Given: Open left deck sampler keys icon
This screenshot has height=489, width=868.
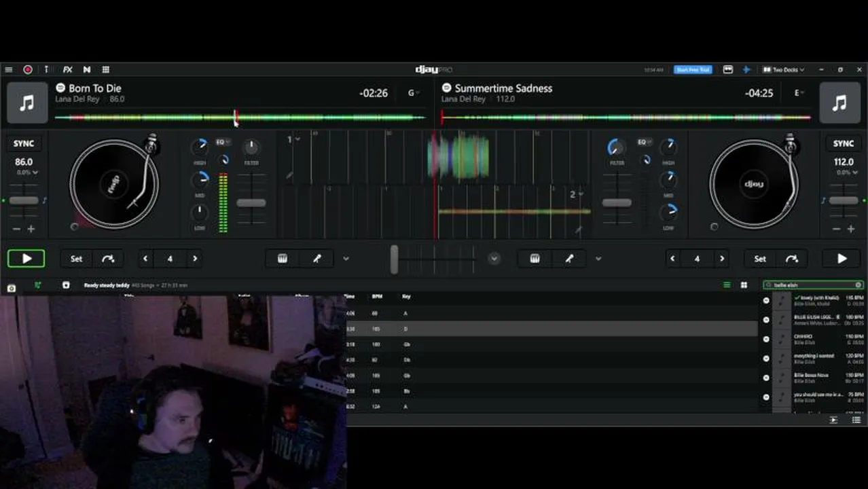Looking at the screenshot, I should coord(283,259).
